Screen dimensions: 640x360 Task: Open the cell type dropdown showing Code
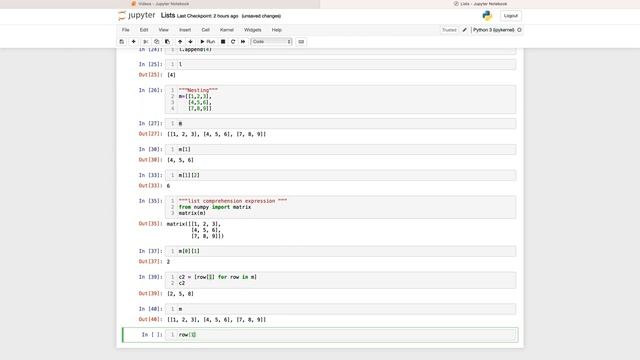(x=271, y=42)
